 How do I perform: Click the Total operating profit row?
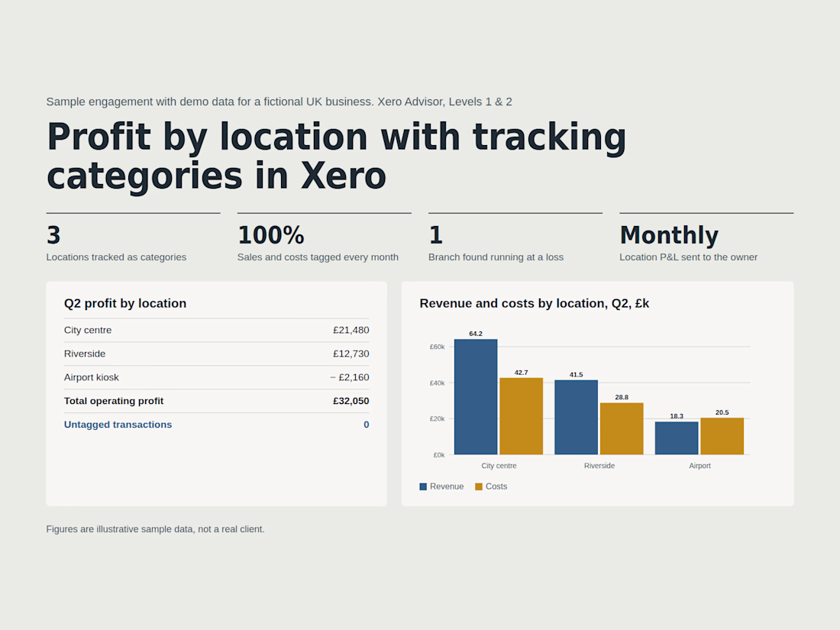point(216,401)
